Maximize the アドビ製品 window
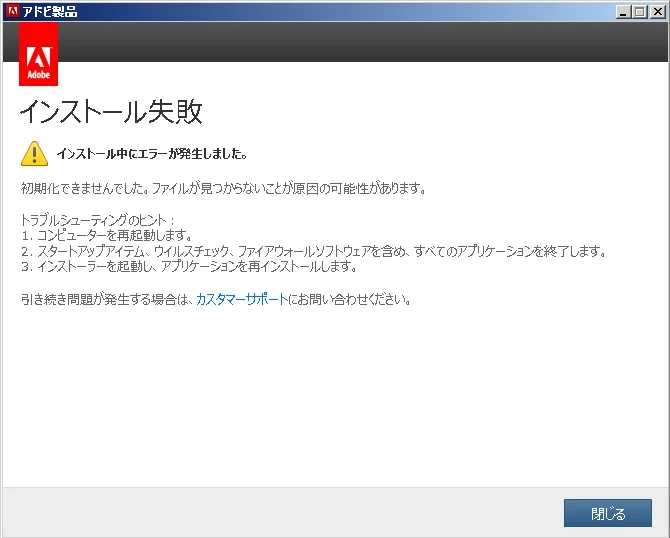The image size is (670, 538). point(640,12)
